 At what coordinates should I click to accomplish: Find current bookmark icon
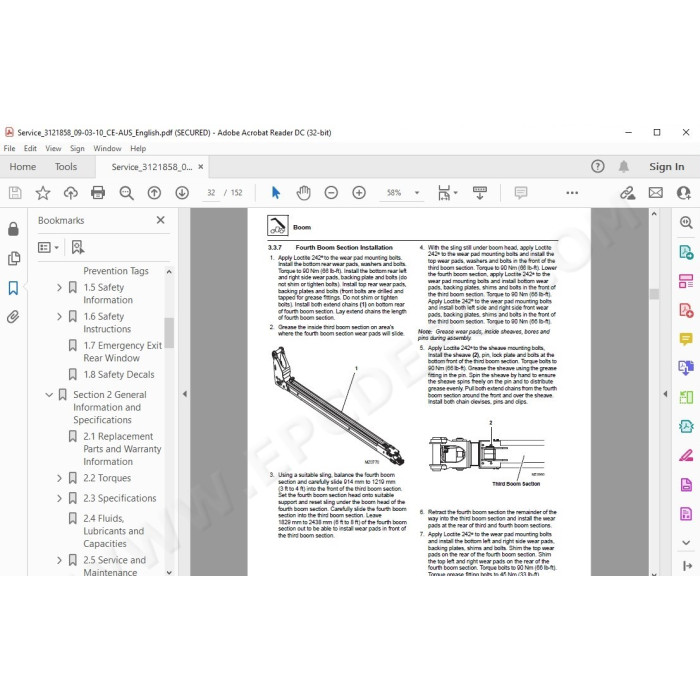click(x=78, y=247)
